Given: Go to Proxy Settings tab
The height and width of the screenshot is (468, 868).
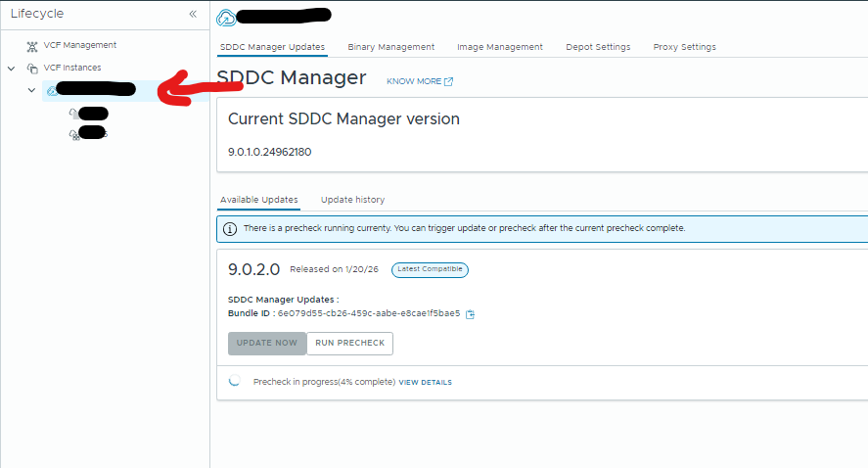Looking at the screenshot, I should [x=684, y=47].
